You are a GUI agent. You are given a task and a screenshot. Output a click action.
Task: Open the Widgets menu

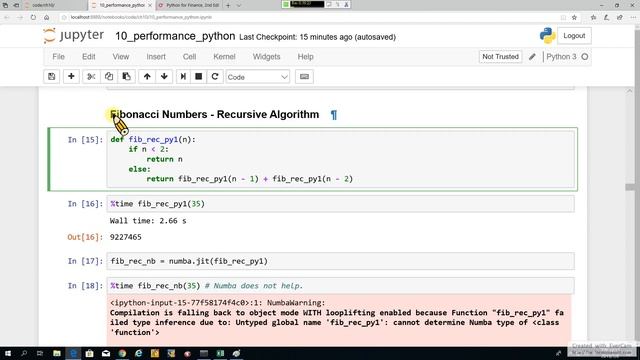click(266, 57)
